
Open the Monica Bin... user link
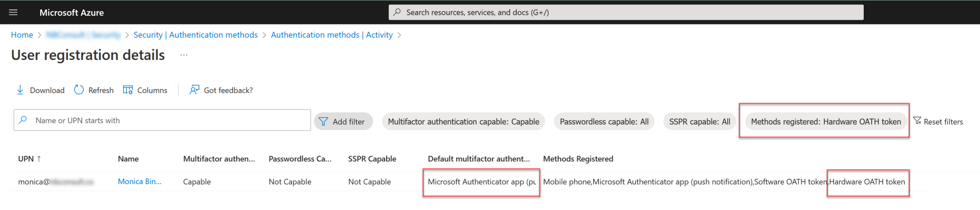140,182
